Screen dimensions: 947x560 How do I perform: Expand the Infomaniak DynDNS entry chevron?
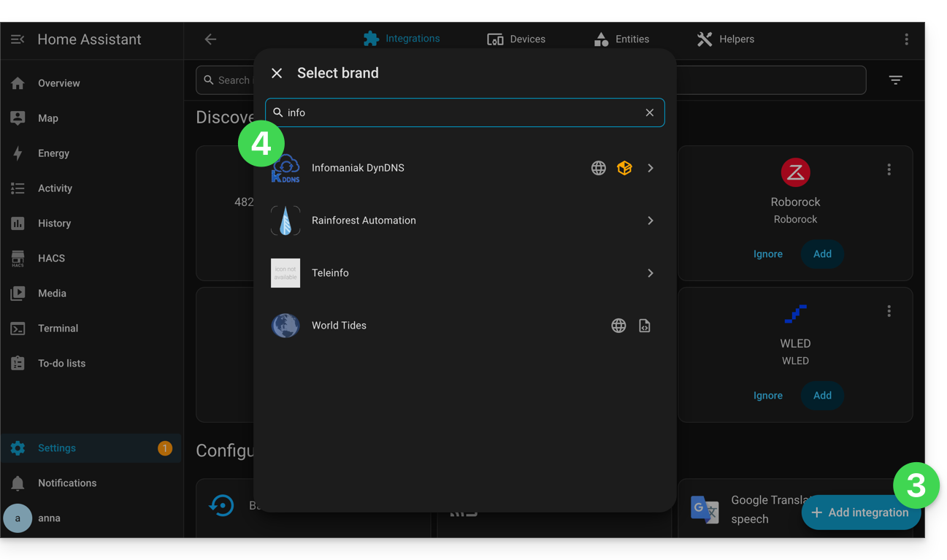(x=650, y=168)
